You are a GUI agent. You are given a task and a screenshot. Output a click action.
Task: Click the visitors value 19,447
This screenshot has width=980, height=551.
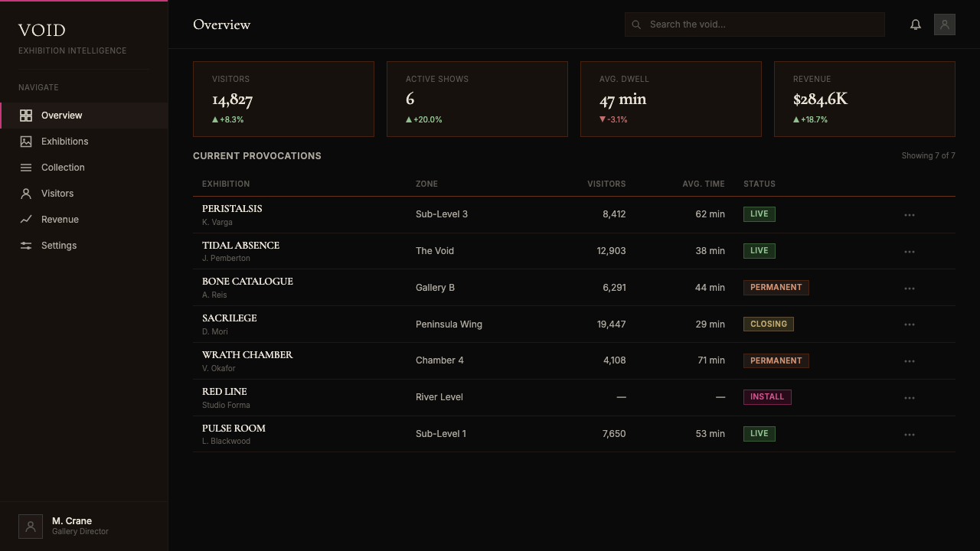click(x=612, y=324)
